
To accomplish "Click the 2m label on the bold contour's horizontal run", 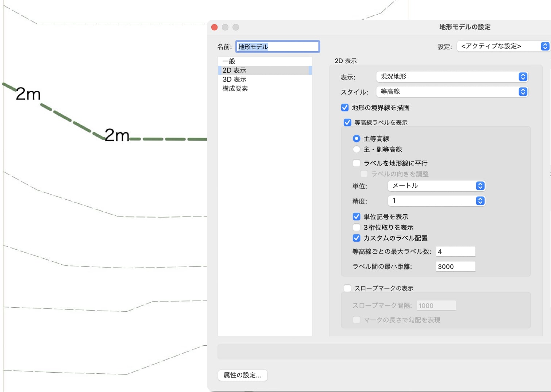I will (117, 135).
